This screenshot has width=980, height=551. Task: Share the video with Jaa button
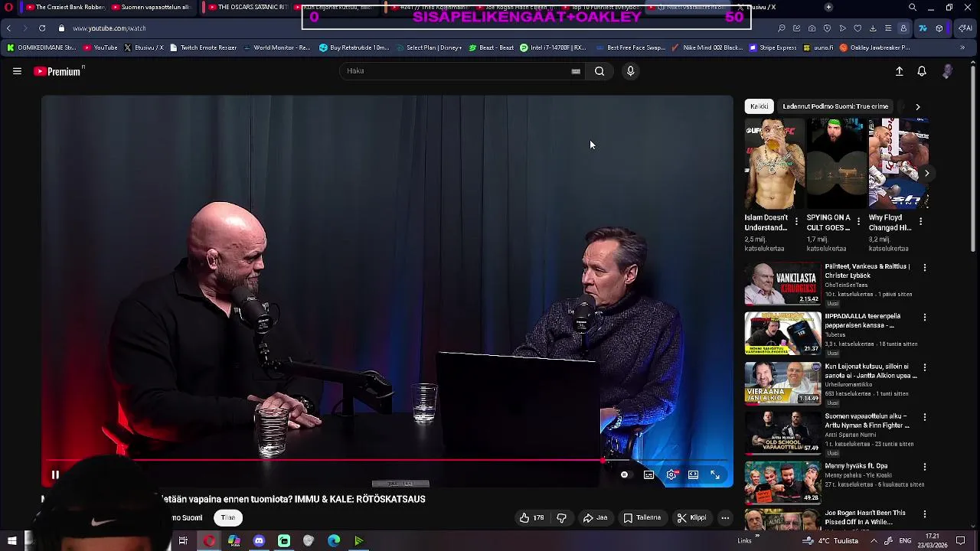coord(595,518)
